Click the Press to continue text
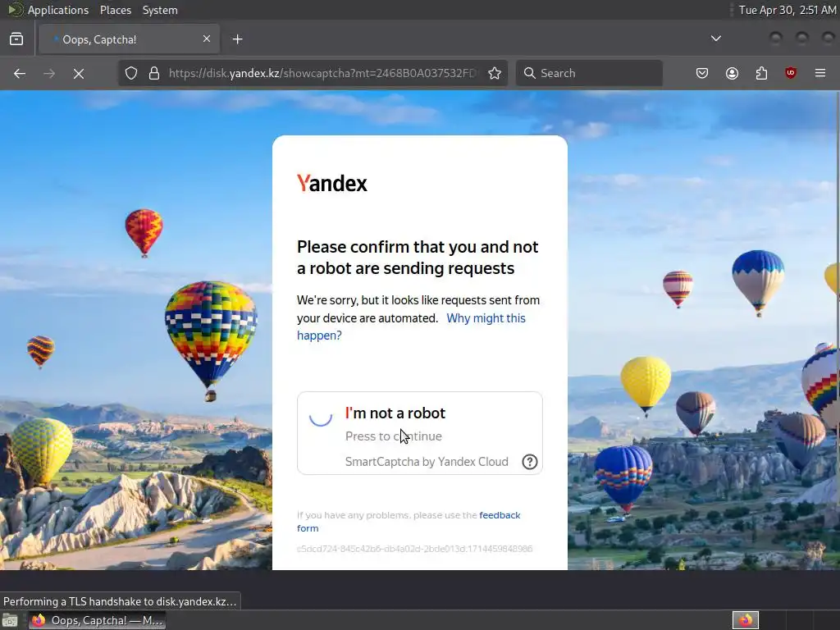 click(394, 436)
